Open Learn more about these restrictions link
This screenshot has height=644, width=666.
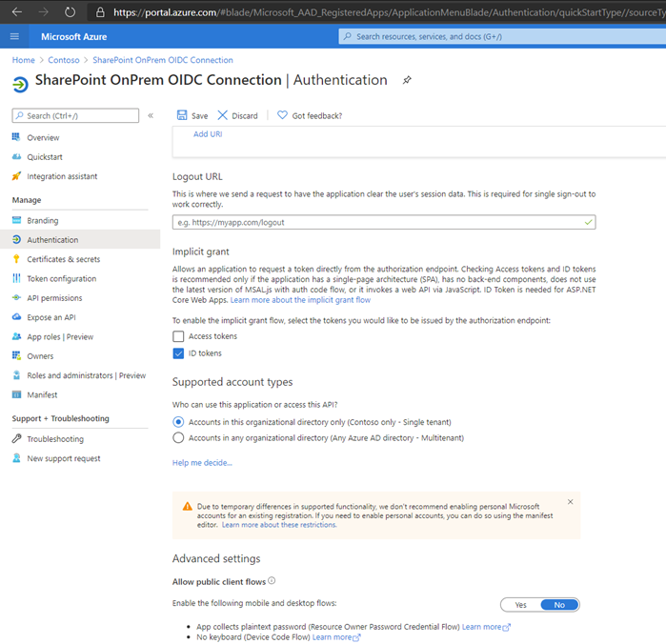point(279,525)
